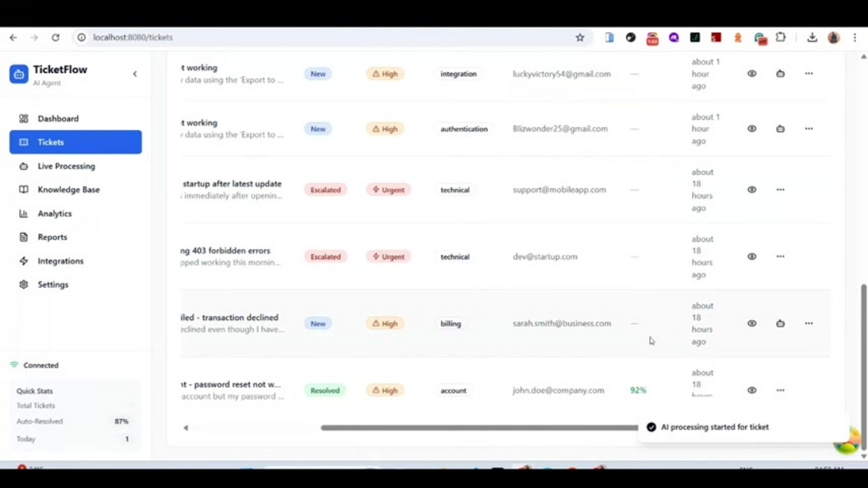Show details for dev@startup.com's 403 errors ticket
The width and height of the screenshot is (868, 488).
tap(751, 256)
